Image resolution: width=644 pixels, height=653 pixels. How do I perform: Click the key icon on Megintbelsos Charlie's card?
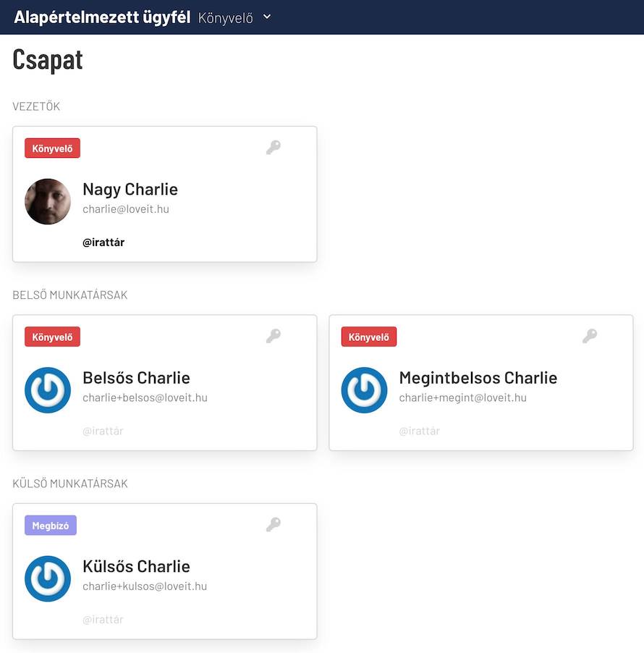click(x=590, y=336)
